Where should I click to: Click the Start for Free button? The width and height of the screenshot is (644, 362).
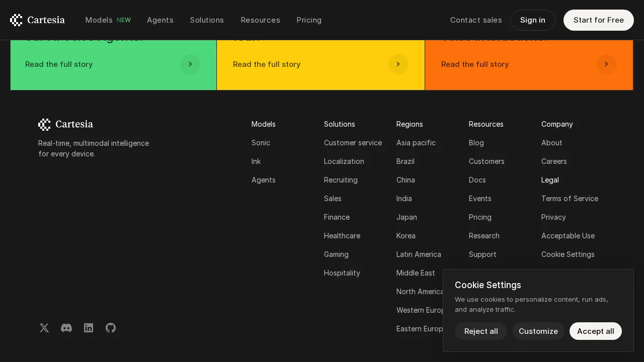[x=598, y=20]
